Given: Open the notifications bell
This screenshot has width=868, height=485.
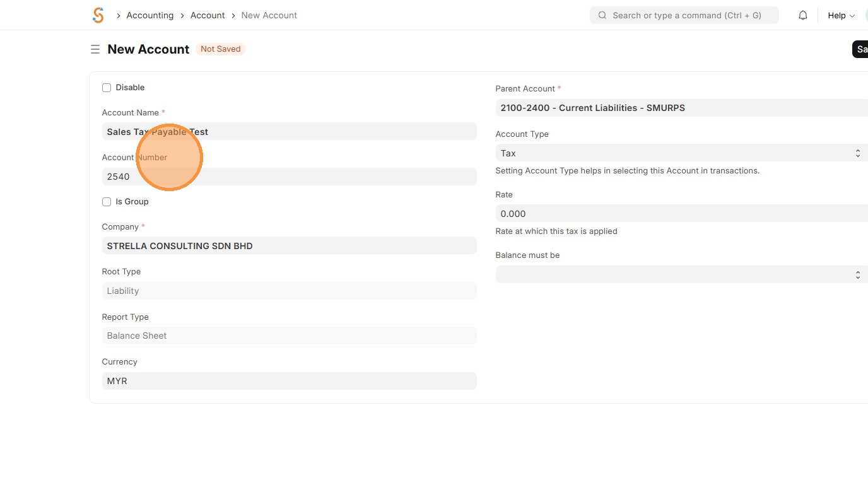Looking at the screenshot, I should point(802,15).
